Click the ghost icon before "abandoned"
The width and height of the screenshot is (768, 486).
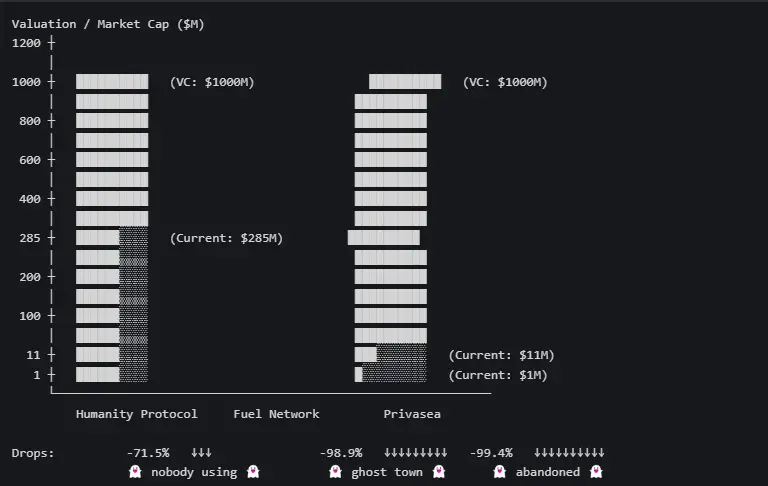(500, 472)
